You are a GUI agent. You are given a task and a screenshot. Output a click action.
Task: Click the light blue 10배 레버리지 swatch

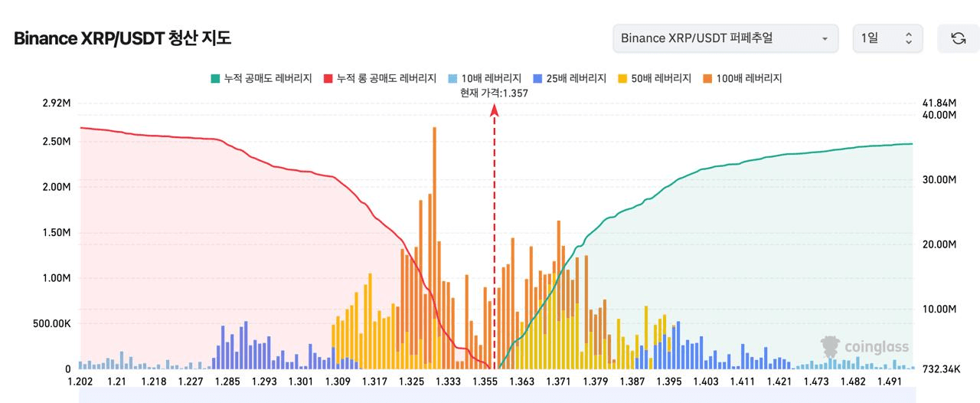(x=452, y=78)
